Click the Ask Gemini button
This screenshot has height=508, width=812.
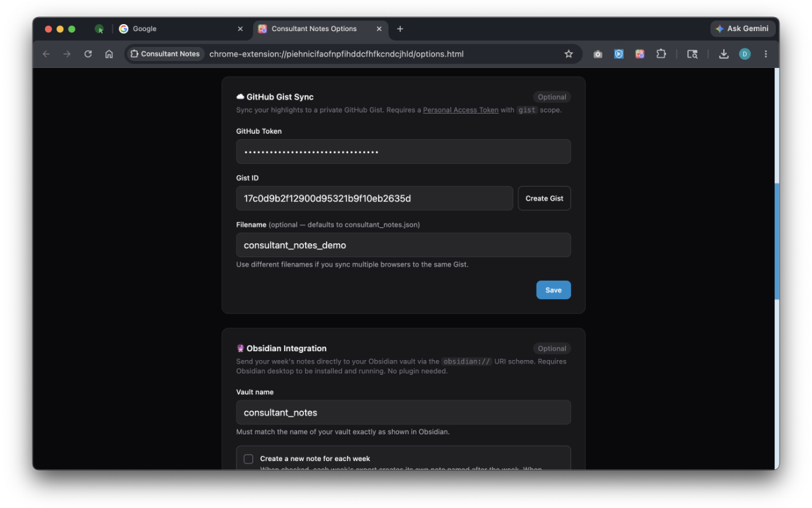pyautogui.click(x=742, y=29)
